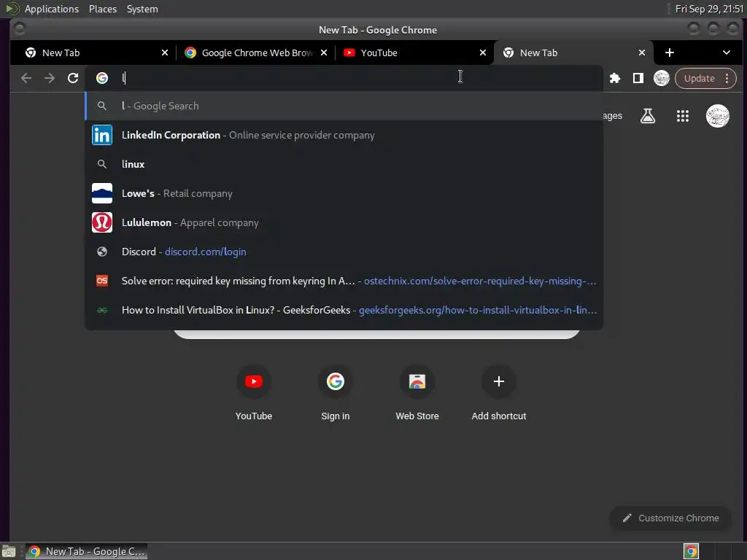
Task: Switch to the Google Chrome Web Browser tab
Action: click(x=256, y=52)
